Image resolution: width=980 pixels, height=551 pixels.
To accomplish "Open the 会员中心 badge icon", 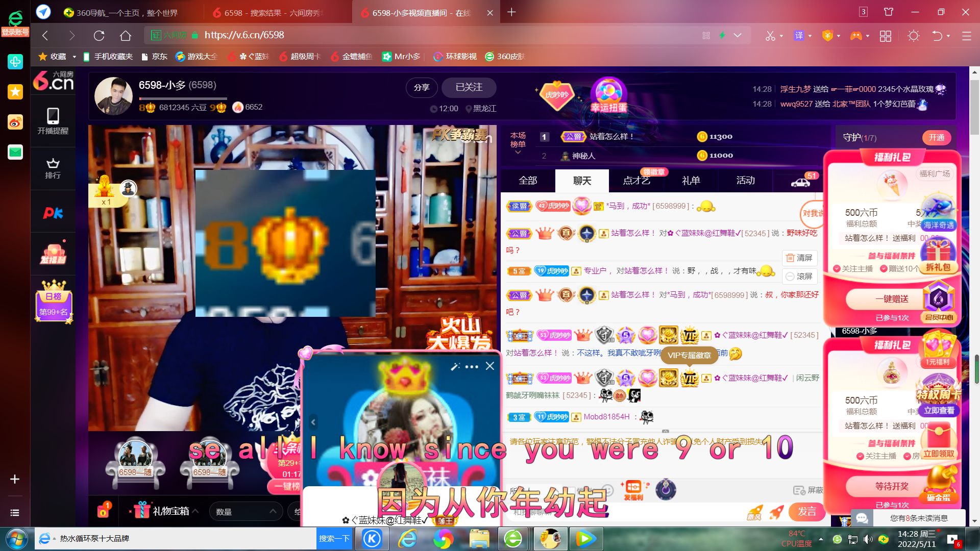I will [939, 303].
